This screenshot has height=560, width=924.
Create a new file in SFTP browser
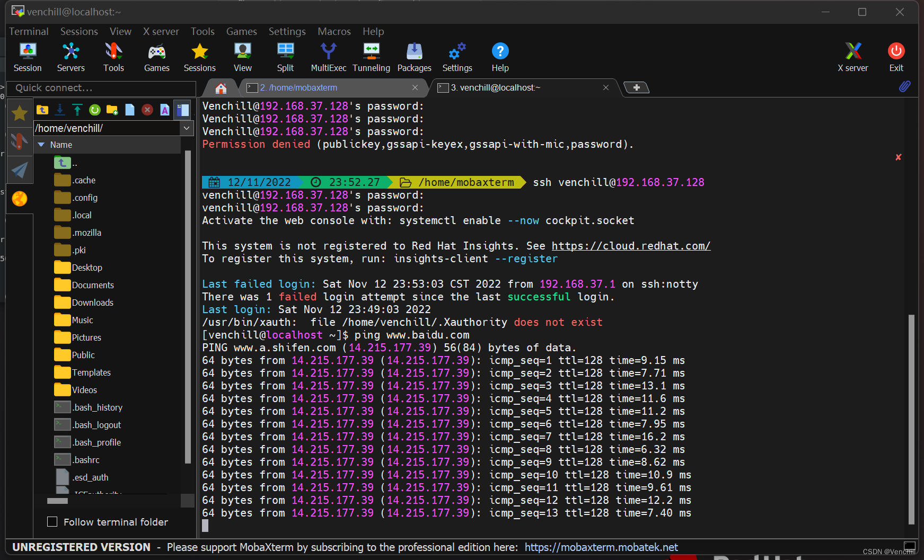pos(130,110)
